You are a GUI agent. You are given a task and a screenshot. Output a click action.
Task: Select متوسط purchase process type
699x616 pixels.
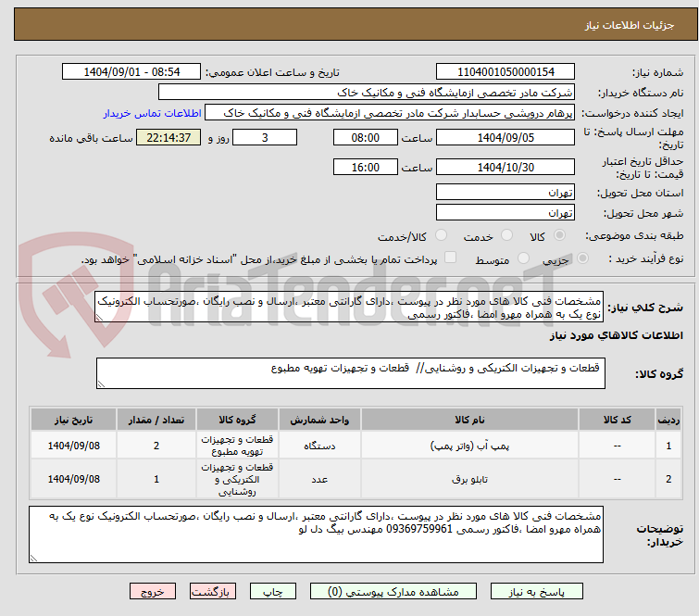524,258
